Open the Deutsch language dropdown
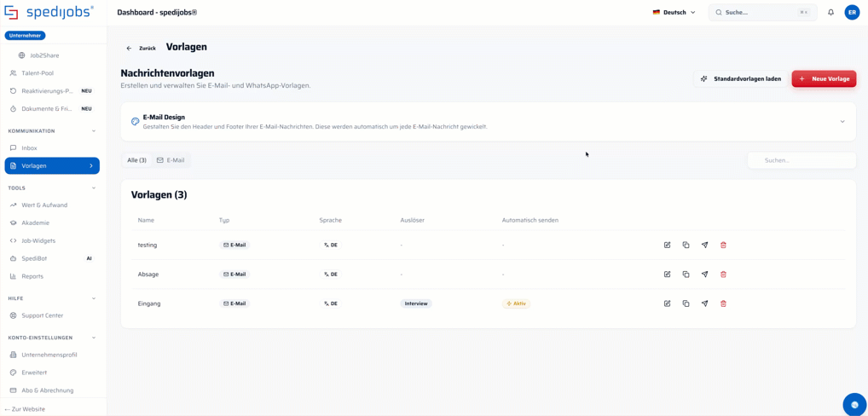The width and height of the screenshot is (868, 416). tap(674, 12)
